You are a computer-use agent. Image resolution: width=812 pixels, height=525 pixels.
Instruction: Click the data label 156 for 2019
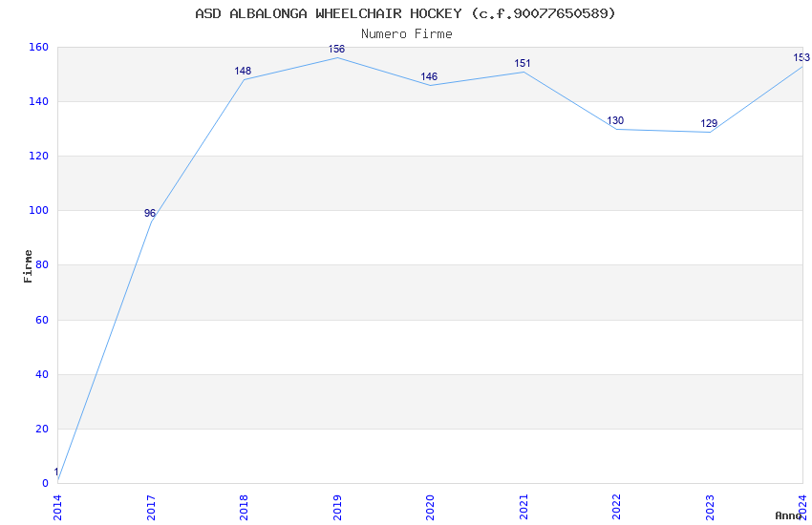point(336,49)
